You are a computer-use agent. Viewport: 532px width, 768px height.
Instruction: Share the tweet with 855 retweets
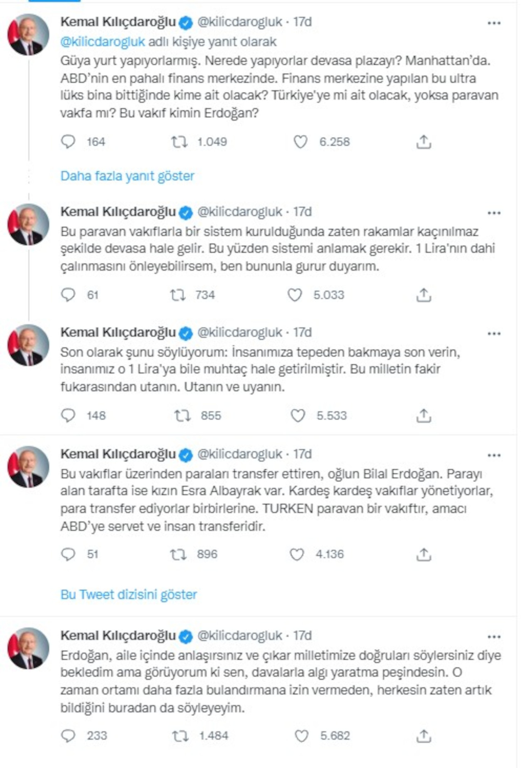[424, 415]
